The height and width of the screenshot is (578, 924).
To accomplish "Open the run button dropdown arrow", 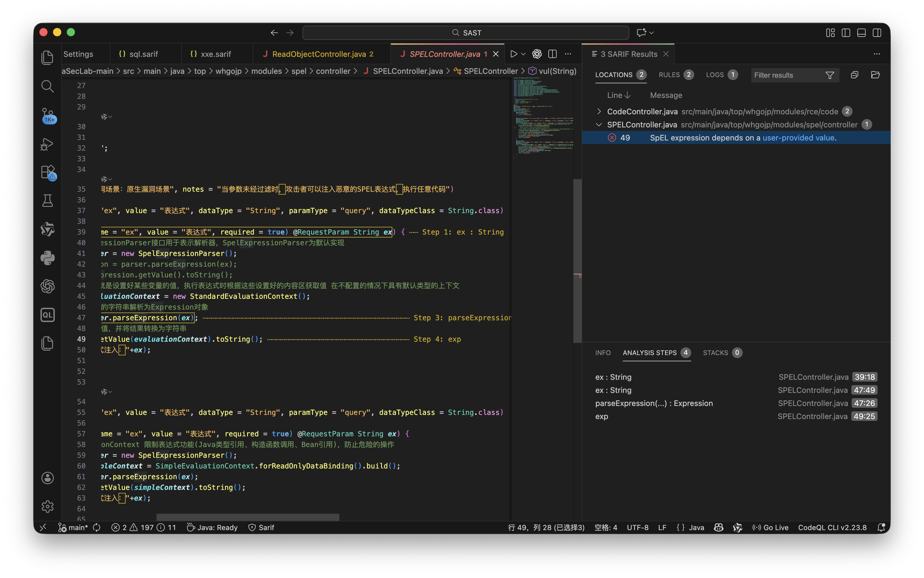I will coord(523,54).
